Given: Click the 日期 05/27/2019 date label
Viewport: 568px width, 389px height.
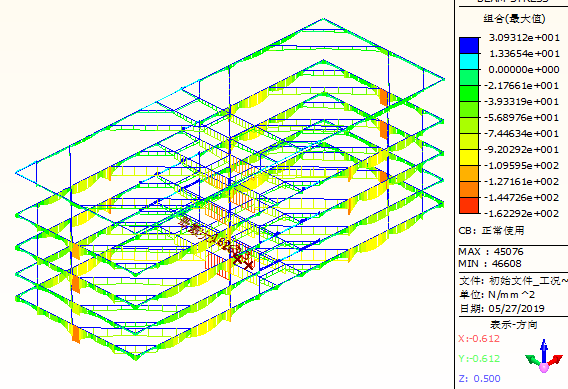Looking at the screenshot, I should click(x=502, y=309).
